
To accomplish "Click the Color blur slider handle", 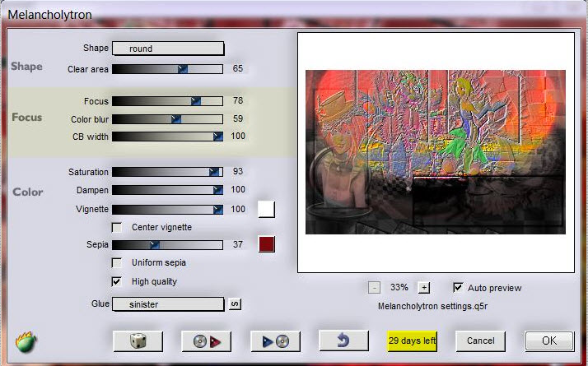I will pos(176,119).
